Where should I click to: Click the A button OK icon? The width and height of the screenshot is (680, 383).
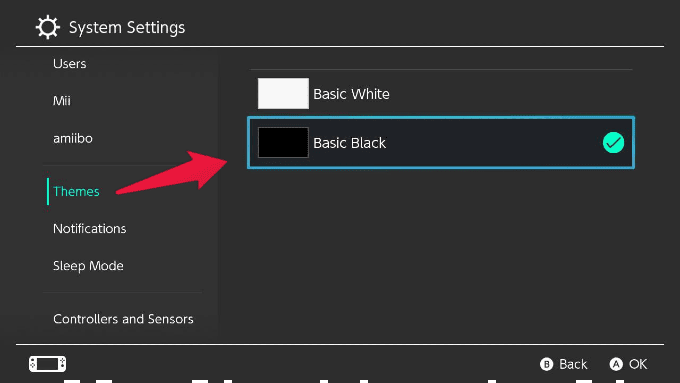click(x=616, y=364)
